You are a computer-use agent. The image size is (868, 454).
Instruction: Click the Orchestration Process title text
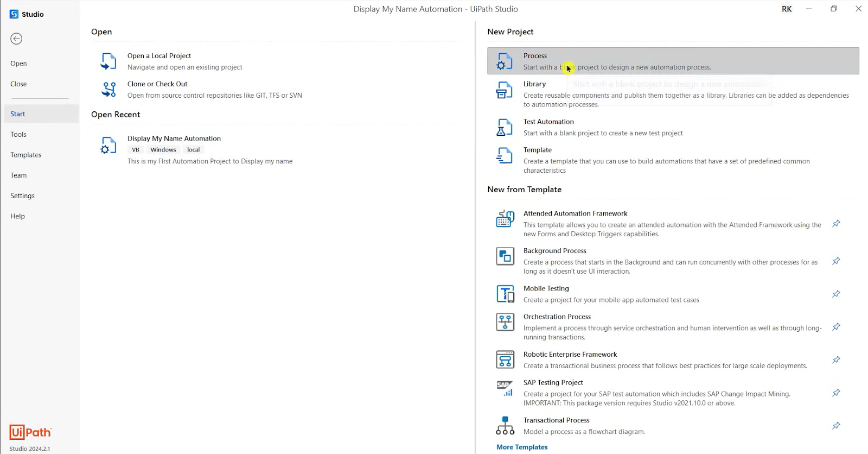tap(557, 317)
